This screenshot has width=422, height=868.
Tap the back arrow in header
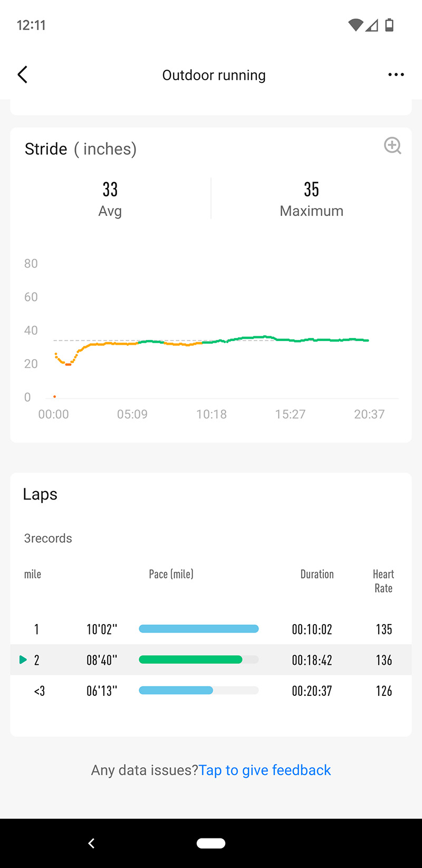point(22,75)
